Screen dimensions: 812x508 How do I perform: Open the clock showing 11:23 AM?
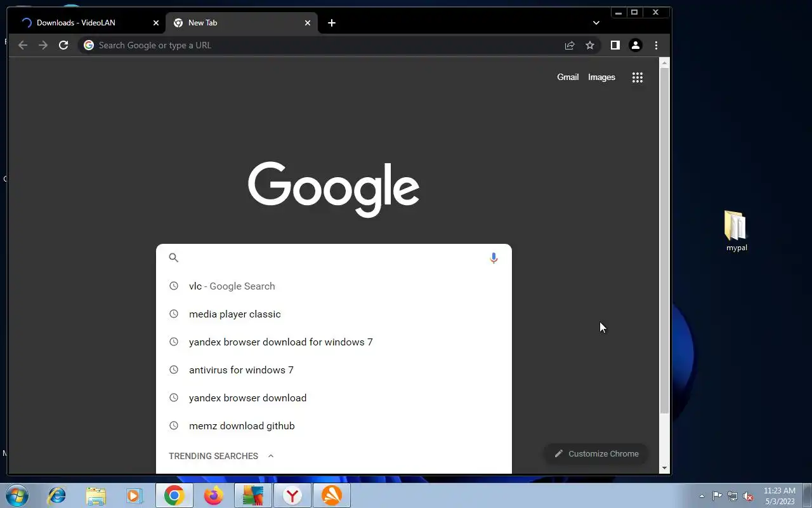[780, 496]
